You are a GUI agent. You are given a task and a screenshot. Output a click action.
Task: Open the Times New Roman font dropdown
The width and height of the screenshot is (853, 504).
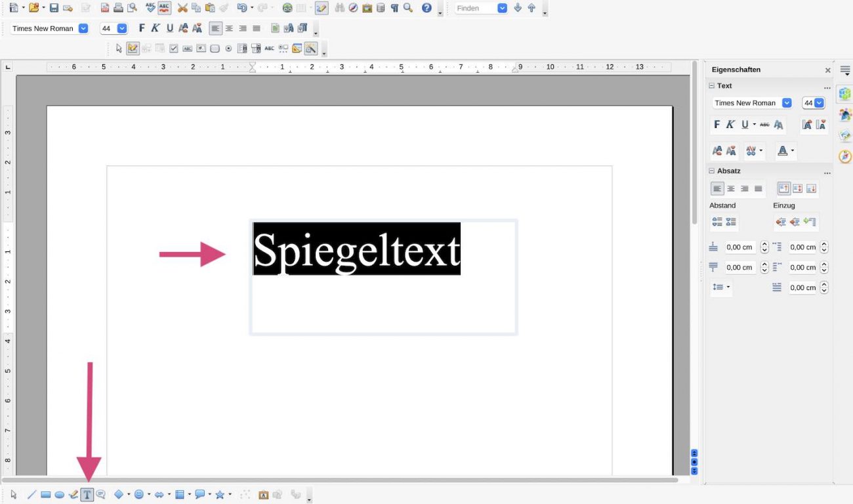click(x=82, y=28)
